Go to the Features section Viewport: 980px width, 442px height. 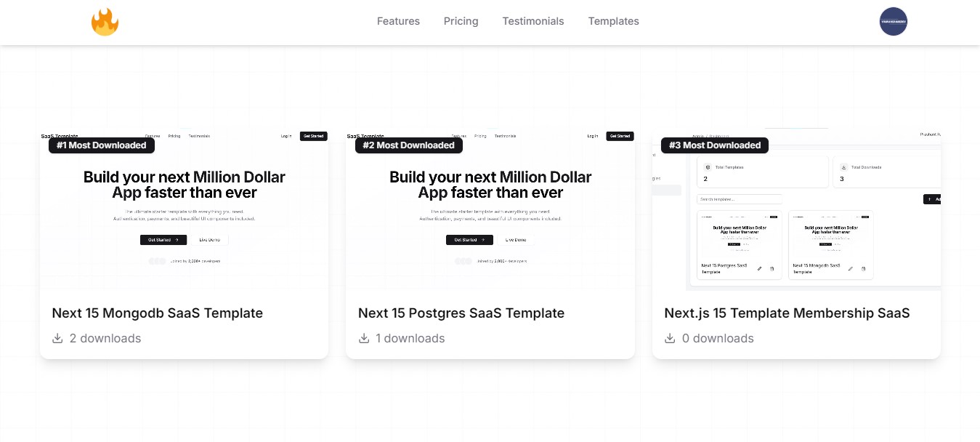(398, 21)
